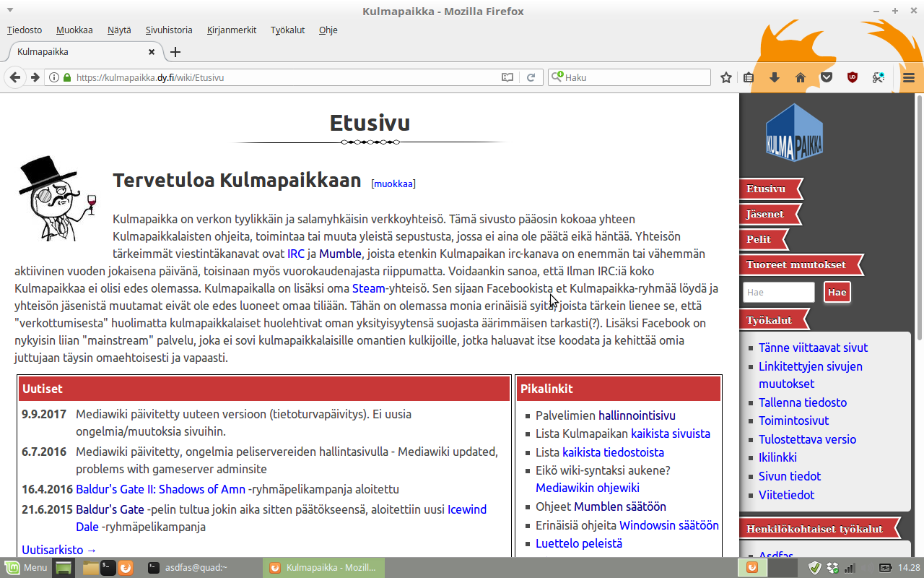
Task: Show bookmarks list icon
Action: 749,77
